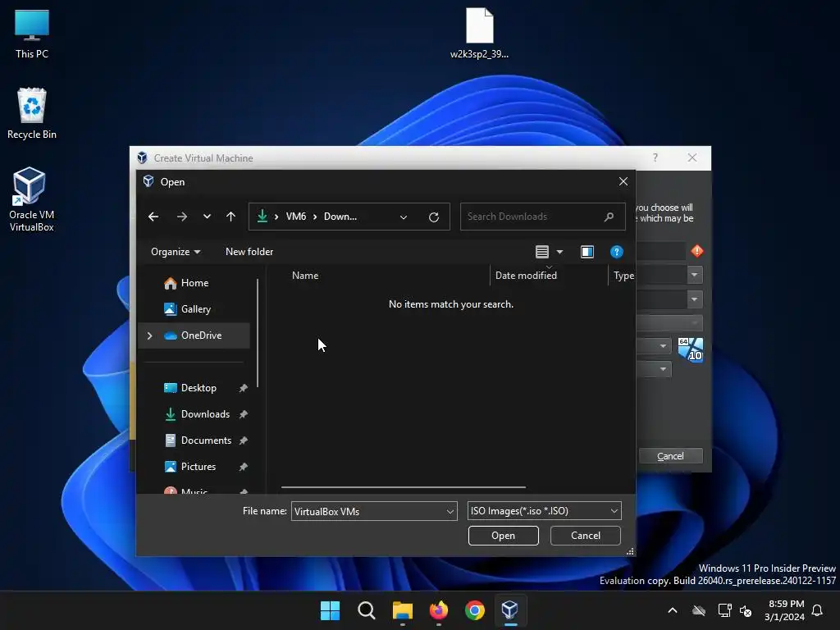
Task: Cancel the Open file dialog
Action: (586, 536)
